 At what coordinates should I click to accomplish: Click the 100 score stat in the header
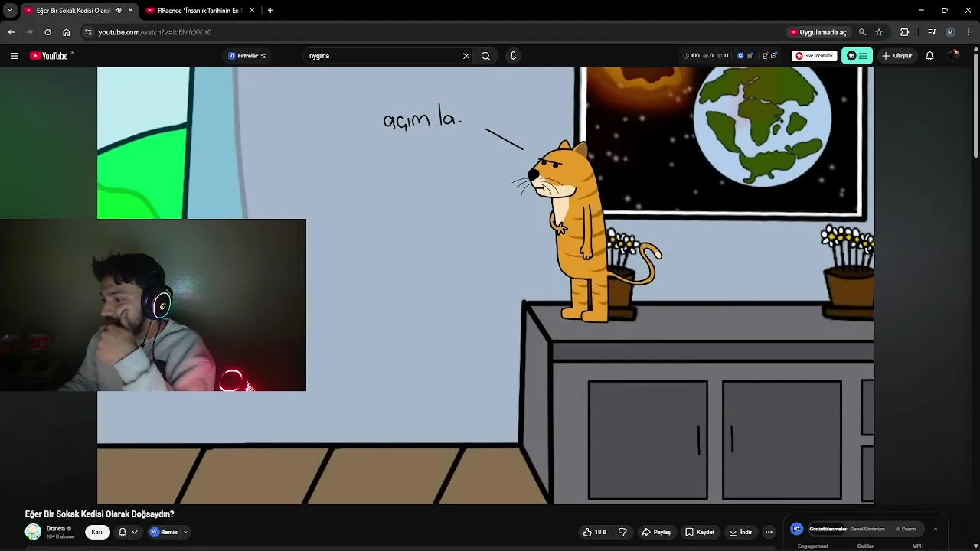pyautogui.click(x=691, y=56)
